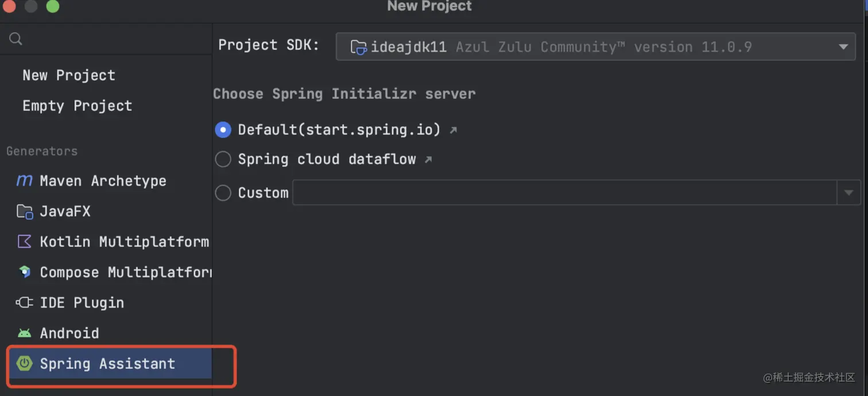Choose New Project in the sidebar

[x=69, y=75]
